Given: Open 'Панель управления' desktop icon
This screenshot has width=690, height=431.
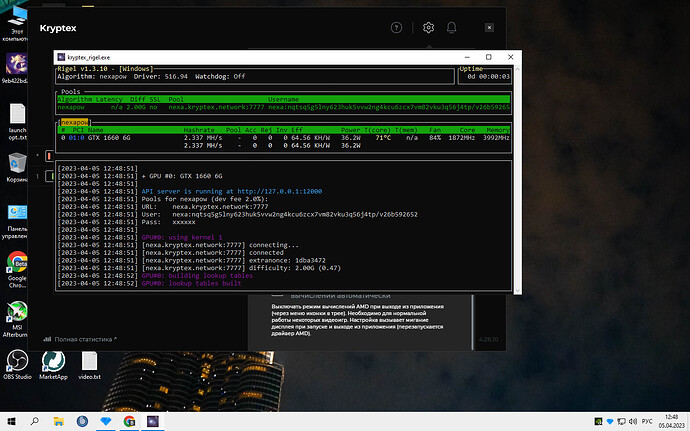Looking at the screenshot, I should click(16, 222).
